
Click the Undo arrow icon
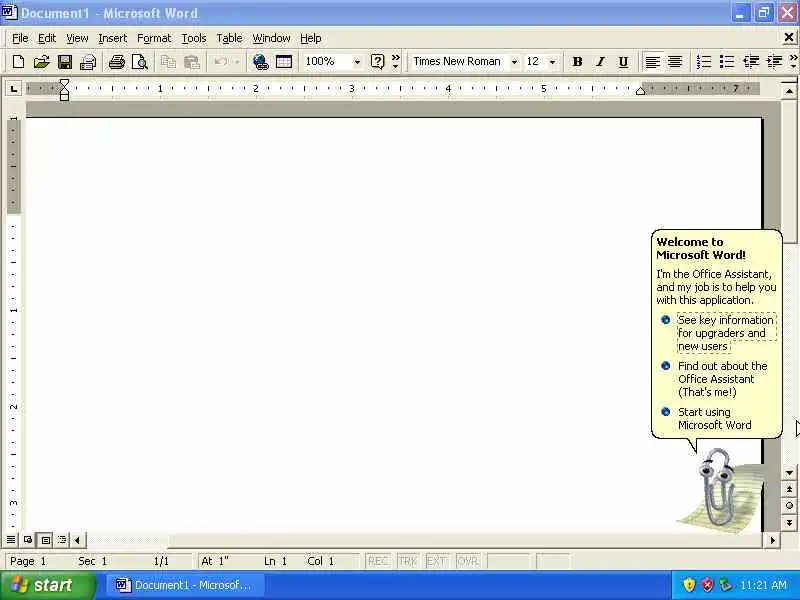coord(220,62)
